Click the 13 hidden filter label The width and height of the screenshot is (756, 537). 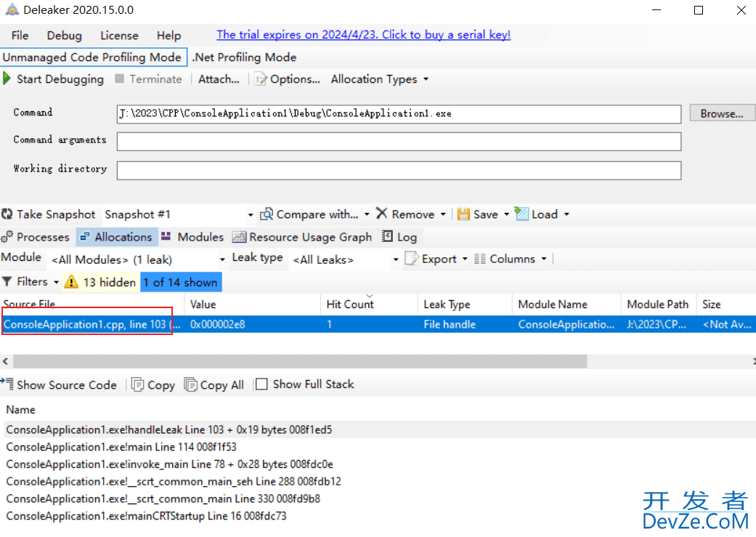[110, 282]
